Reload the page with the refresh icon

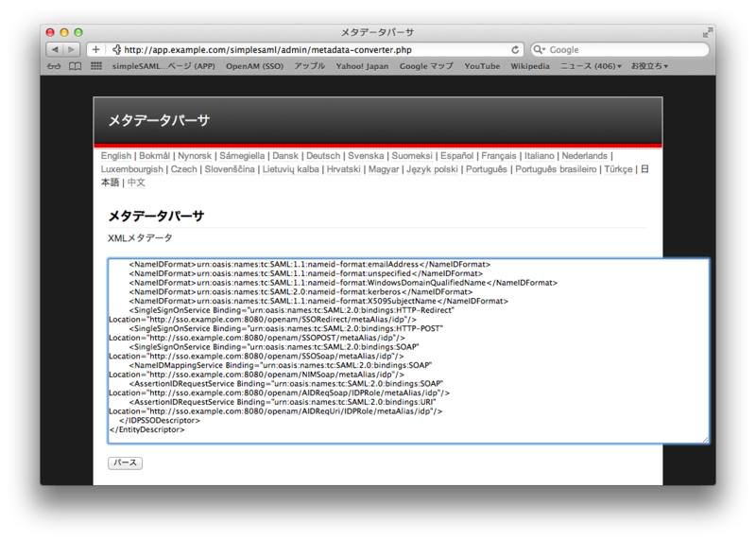pos(515,50)
